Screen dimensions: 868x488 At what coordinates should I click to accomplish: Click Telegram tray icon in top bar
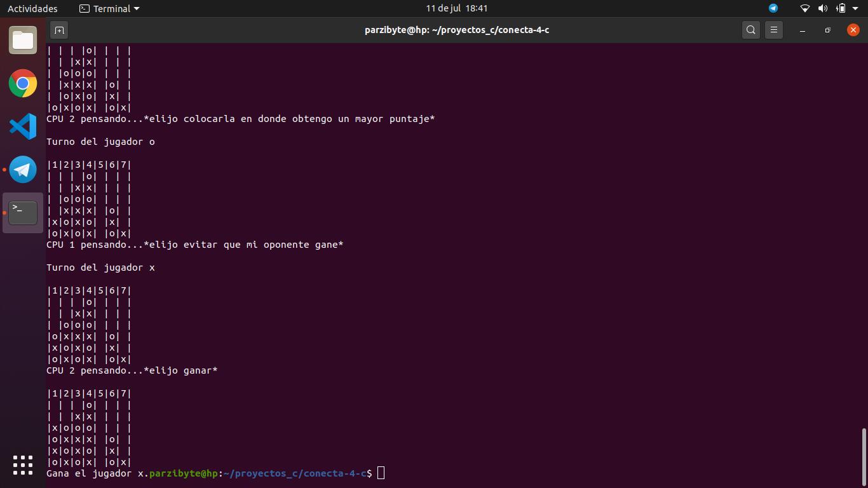coord(773,8)
